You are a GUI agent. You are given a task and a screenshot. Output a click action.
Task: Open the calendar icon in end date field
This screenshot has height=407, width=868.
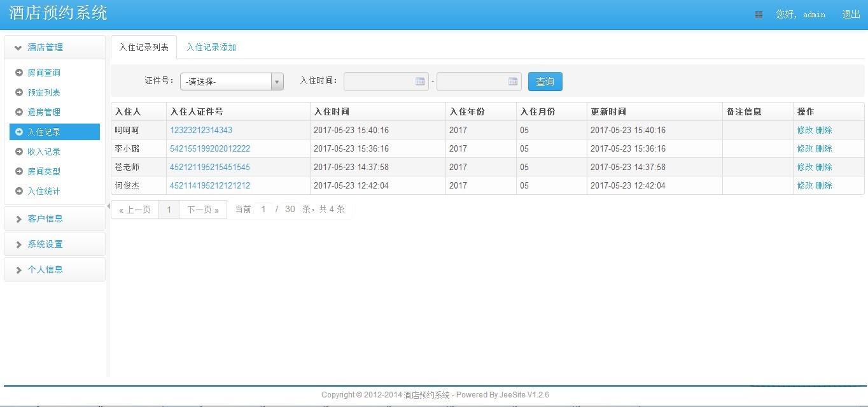click(x=513, y=82)
